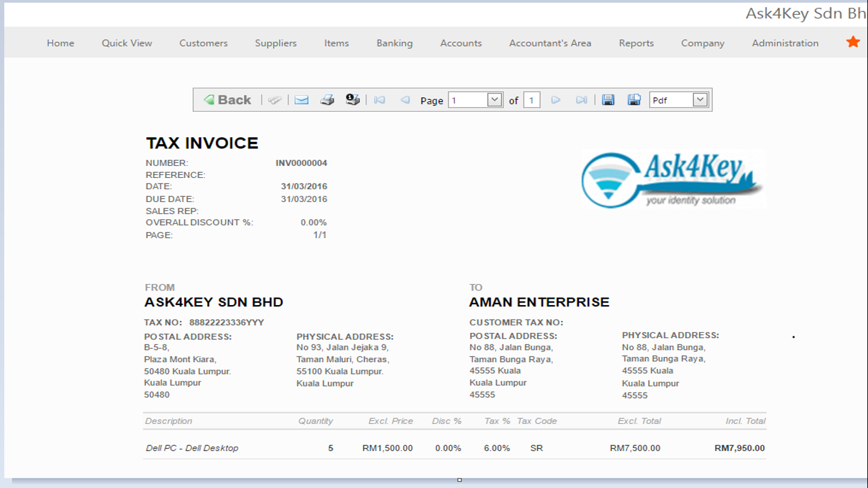Open the Accountant's Area menu

pyautogui.click(x=550, y=43)
